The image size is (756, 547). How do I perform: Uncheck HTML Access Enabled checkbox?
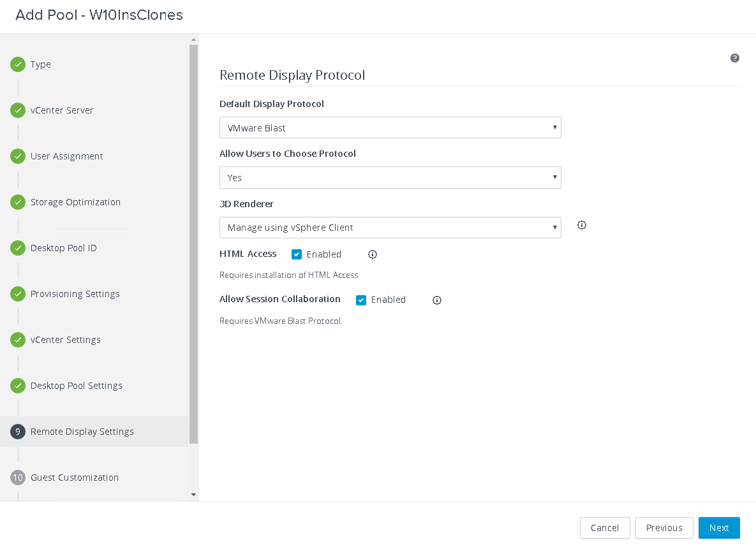pyautogui.click(x=297, y=254)
